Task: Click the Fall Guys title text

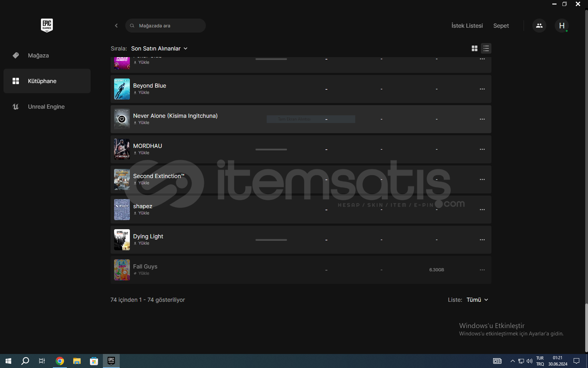Action: [x=145, y=266]
